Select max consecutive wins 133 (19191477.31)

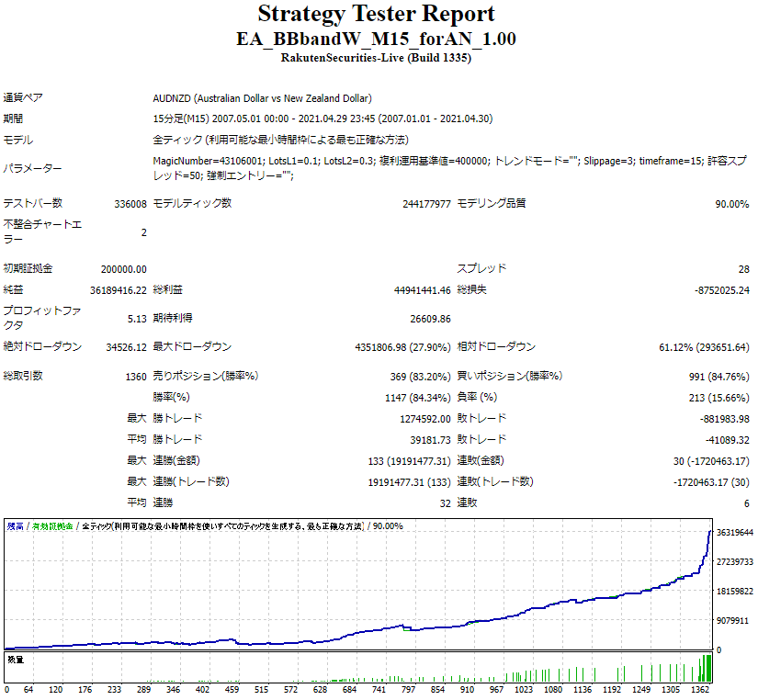click(x=409, y=461)
